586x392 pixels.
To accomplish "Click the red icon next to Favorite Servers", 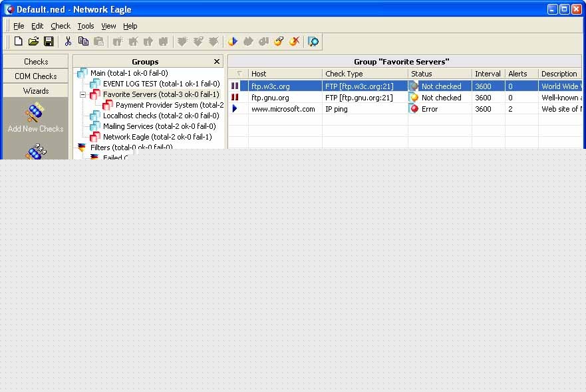I will (95, 94).
